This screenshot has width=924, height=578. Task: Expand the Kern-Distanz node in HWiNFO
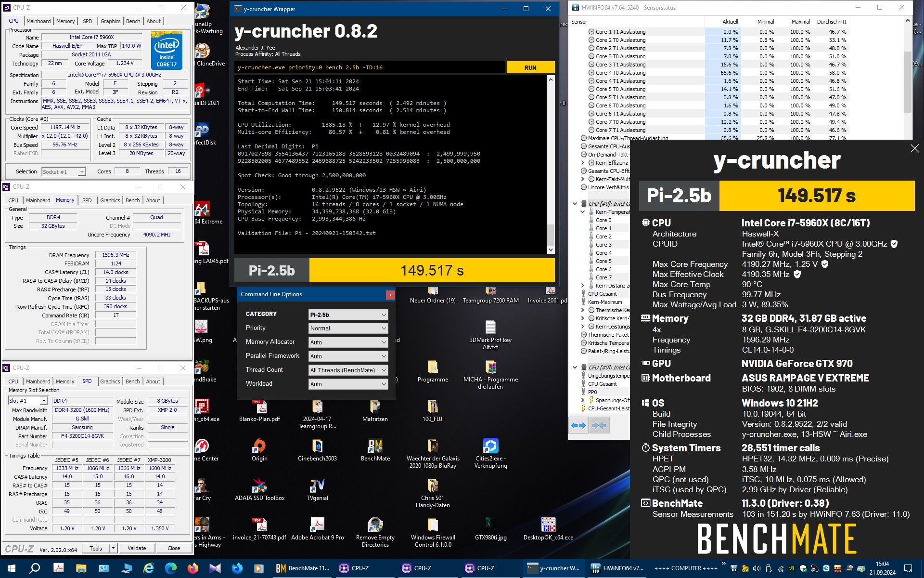click(583, 286)
